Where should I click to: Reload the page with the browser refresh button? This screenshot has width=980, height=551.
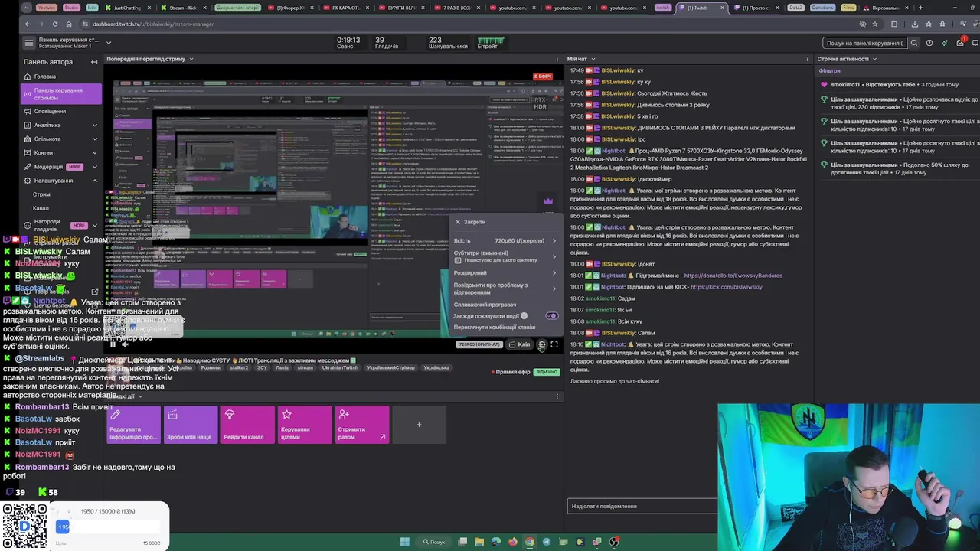(54, 24)
